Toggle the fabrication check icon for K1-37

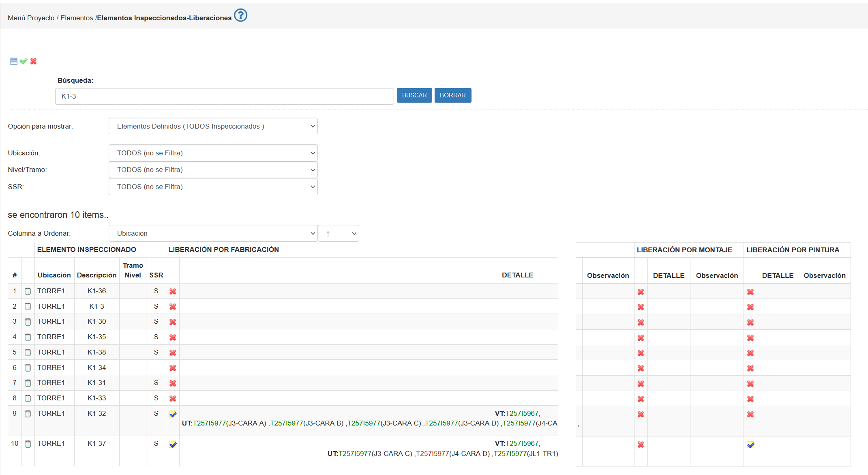pyautogui.click(x=173, y=444)
